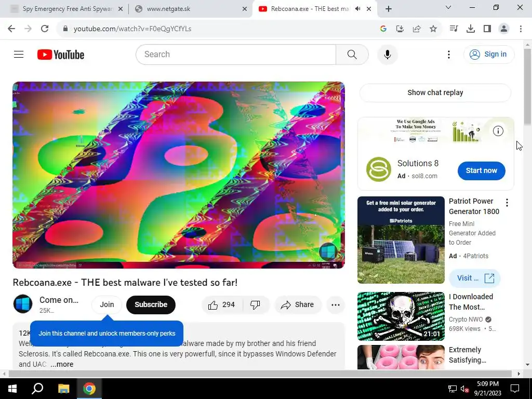Dislike the video with thumbs down

(x=256, y=304)
